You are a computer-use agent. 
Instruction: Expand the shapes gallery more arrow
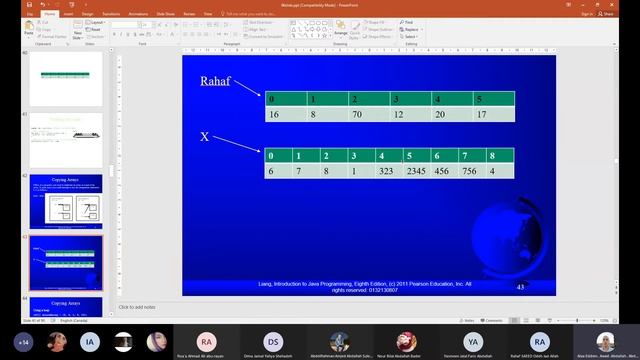point(330,36)
